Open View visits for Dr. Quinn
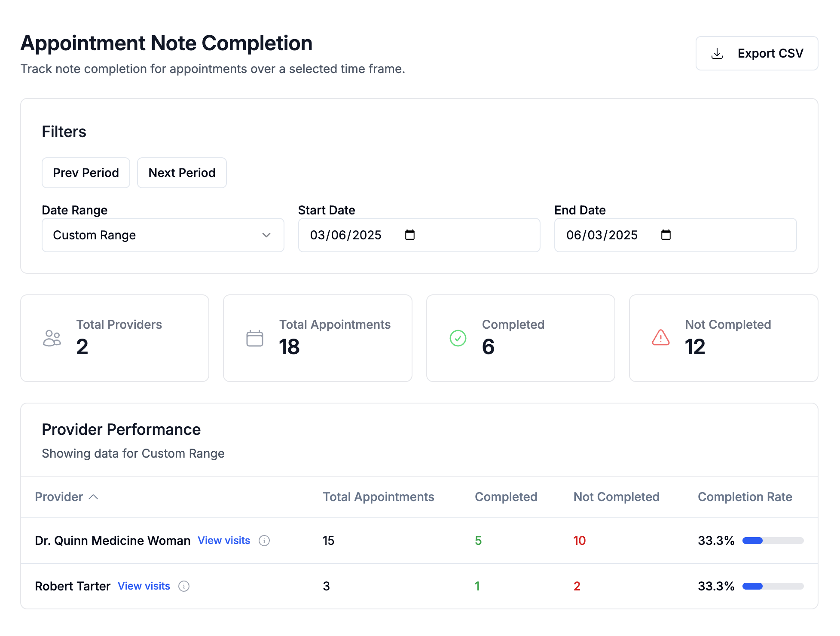The image size is (840, 636). click(223, 541)
